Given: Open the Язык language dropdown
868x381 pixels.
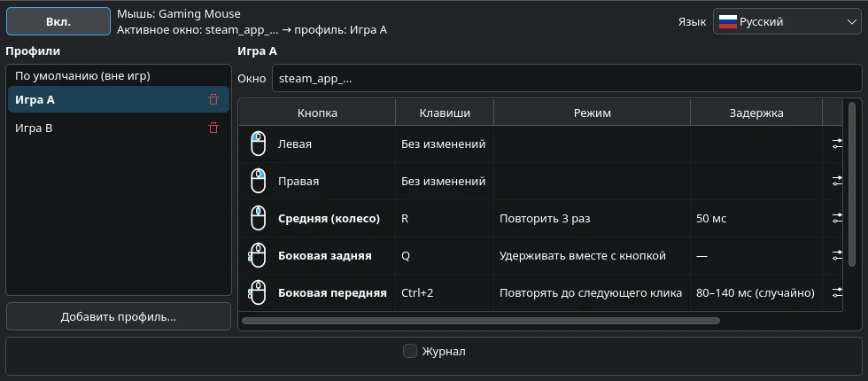Looking at the screenshot, I should (x=787, y=22).
